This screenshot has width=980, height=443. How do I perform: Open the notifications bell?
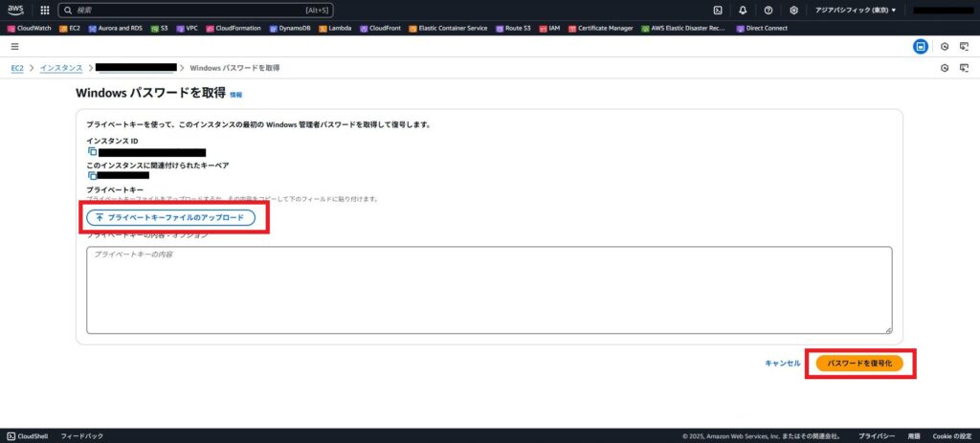pyautogui.click(x=743, y=10)
